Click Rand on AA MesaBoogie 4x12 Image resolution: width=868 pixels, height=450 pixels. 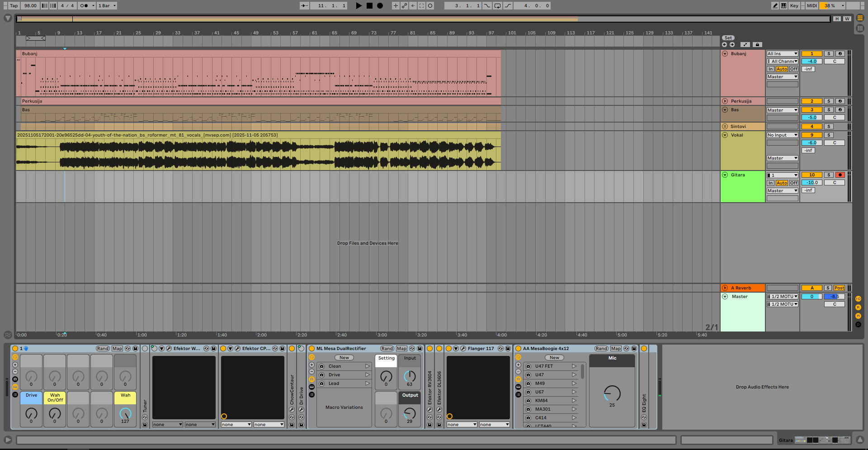click(601, 349)
